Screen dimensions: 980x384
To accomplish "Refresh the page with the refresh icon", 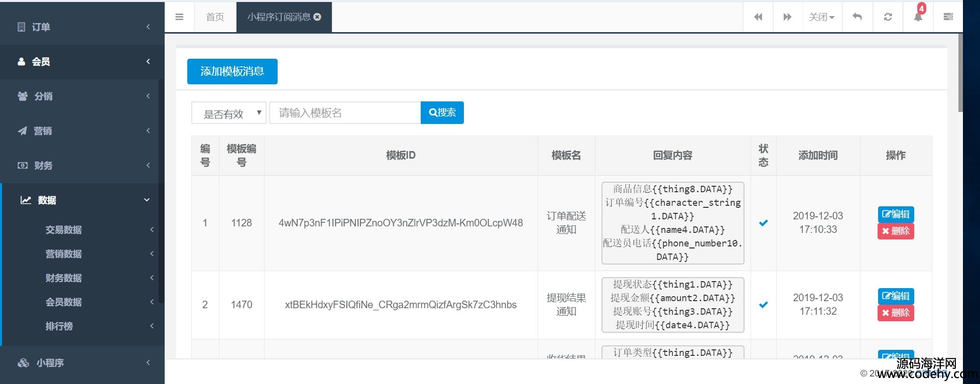I will click(x=888, y=17).
